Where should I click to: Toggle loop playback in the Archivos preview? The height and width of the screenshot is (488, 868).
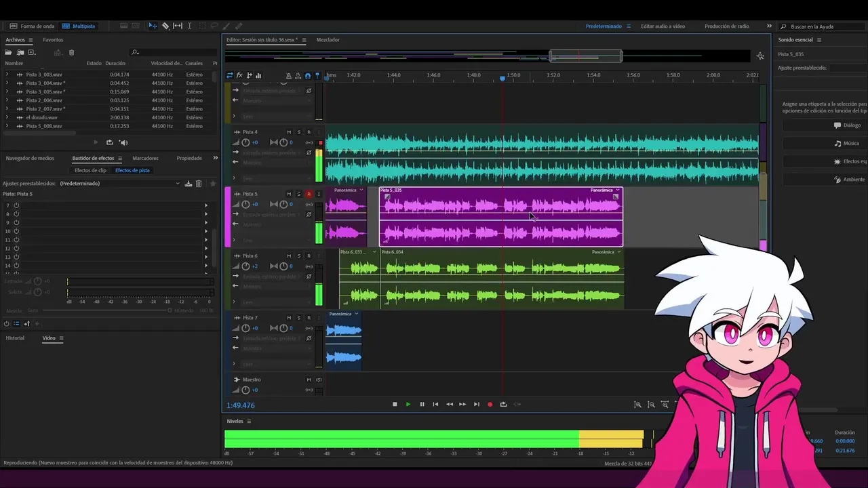pyautogui.click(x=109, y=142)
